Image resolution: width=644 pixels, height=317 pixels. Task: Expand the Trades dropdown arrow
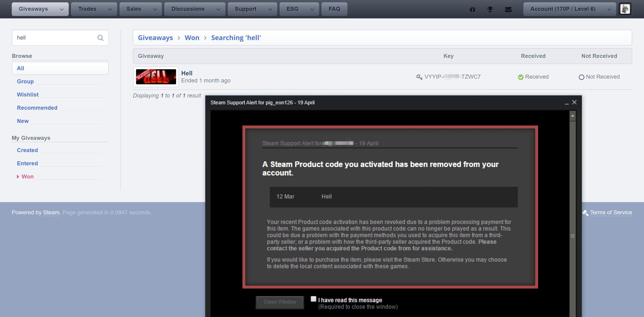(x=110, y=9)
